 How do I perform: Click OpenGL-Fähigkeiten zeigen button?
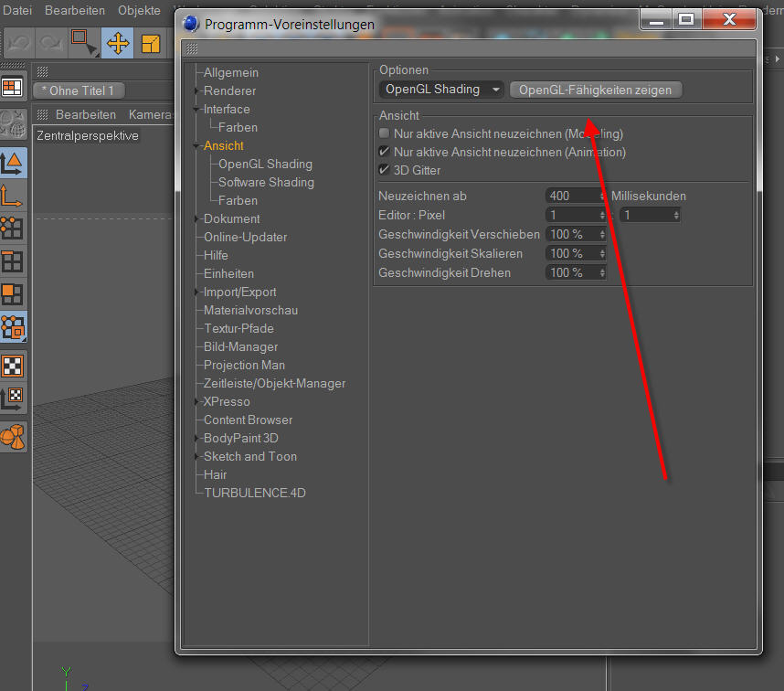(595, 90)
